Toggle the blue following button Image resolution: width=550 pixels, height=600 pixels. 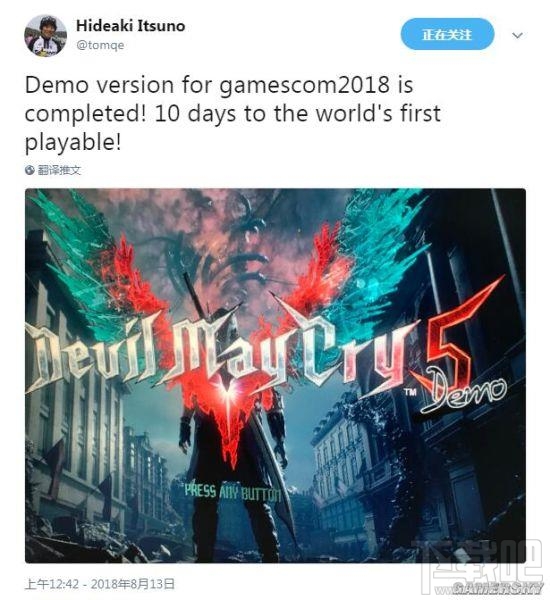click(x=447, y=34)
